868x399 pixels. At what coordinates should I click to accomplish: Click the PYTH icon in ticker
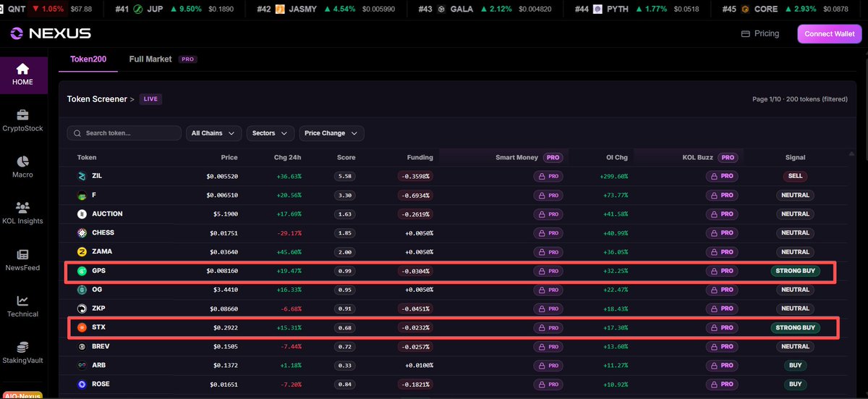(597, 9)
